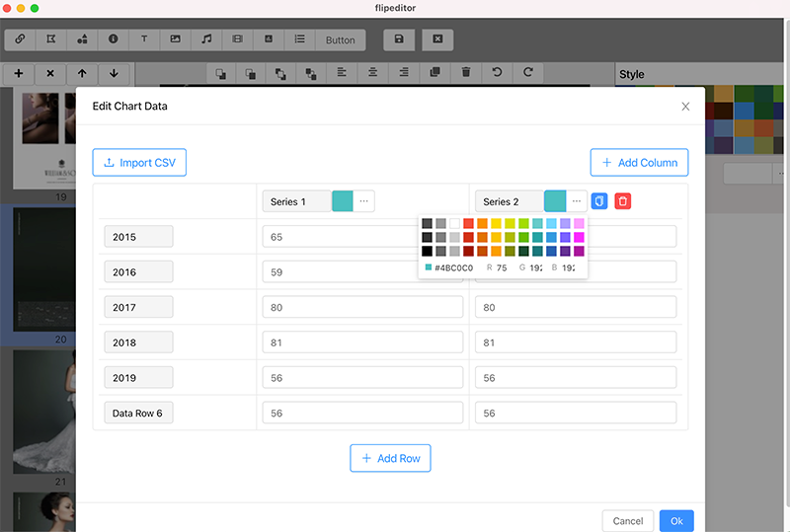Edit Series 2 value 56 for 2019
Viewport: 790px width, 532px height.
pyautogui.click(x=576, y=378)
